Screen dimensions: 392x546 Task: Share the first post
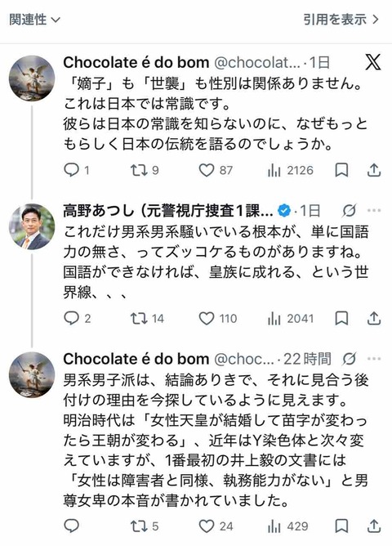point(374,170)
